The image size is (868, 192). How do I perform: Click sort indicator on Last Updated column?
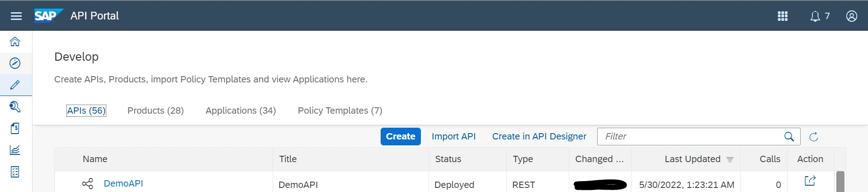click(730, 159)
